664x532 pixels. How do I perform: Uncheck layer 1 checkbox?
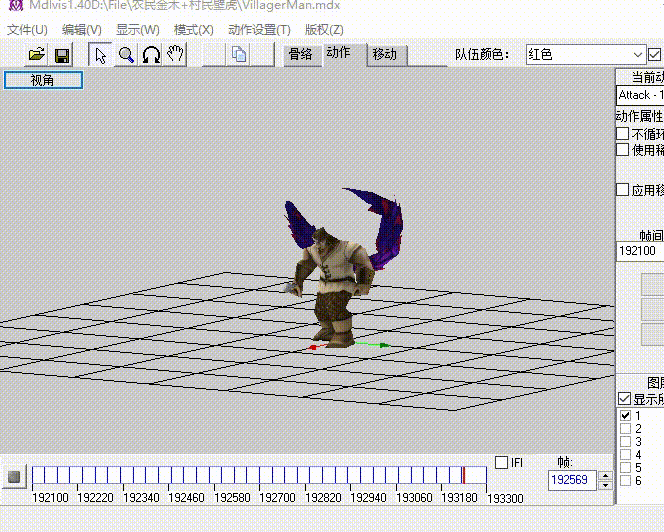625,416
